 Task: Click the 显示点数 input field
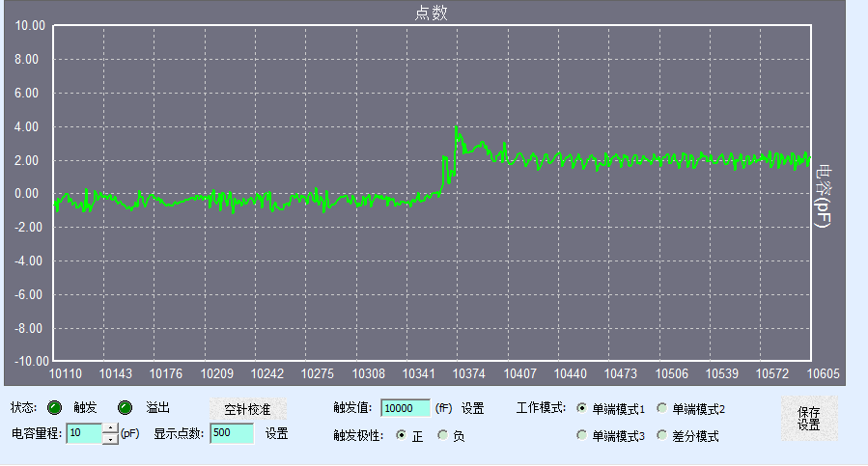(x=232, y=434)
